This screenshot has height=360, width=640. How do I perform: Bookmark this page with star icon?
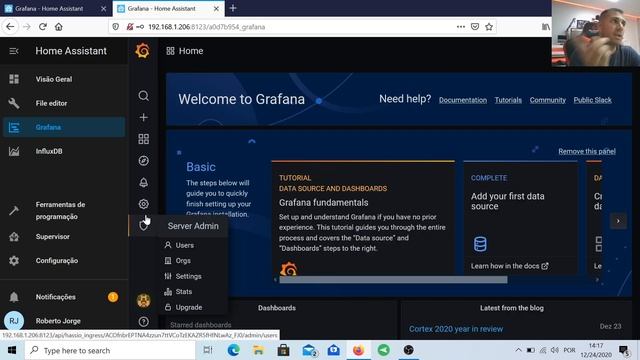click(489, 27)
